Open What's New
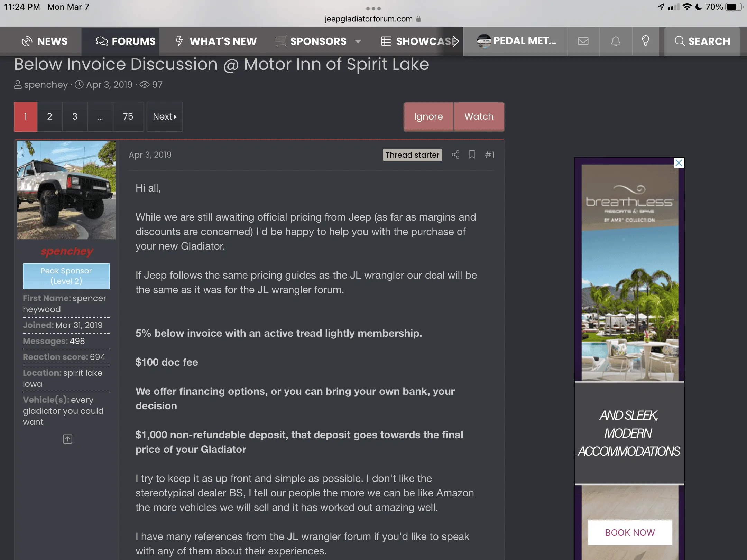This screenshot has height=560, width=747. (x=216, y=41)
